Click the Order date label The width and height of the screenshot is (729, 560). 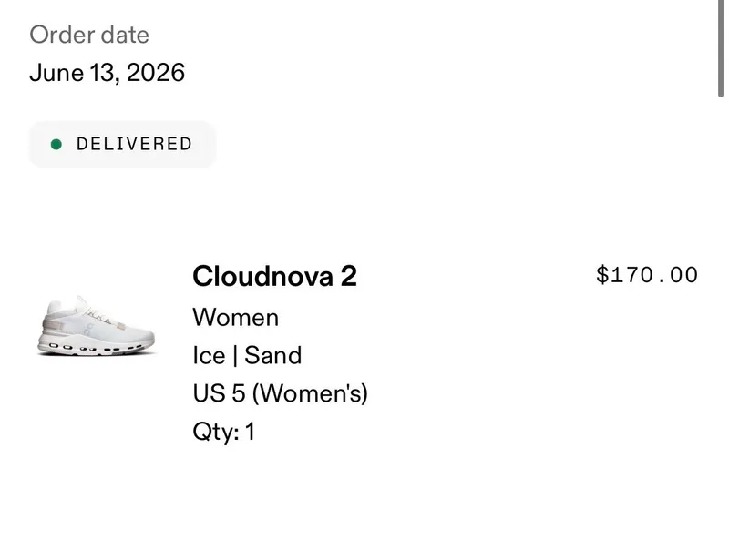pyautogui.click(x=89, y=35)
